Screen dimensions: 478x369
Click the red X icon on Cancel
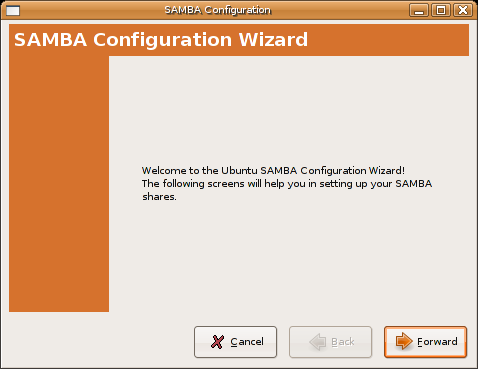pos(217,342)
